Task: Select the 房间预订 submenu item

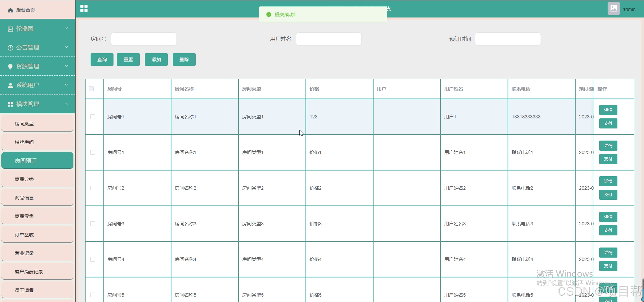Action: tap(37, 161)
